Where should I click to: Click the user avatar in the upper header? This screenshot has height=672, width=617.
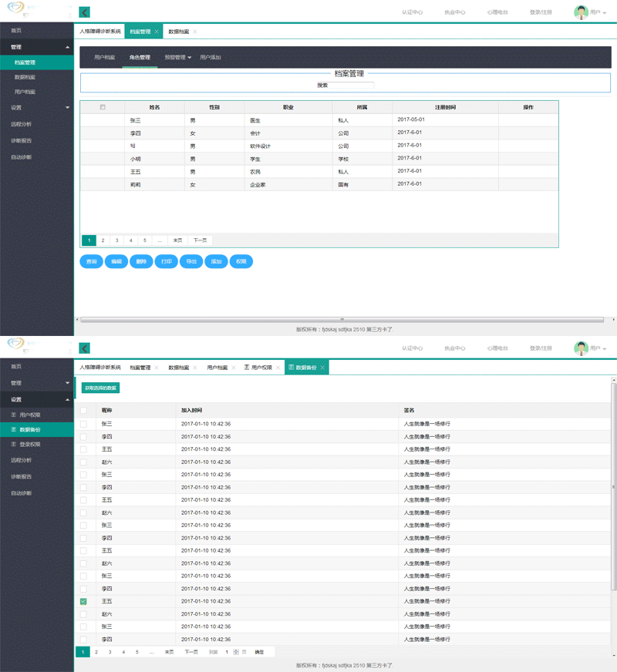(x=582, y=12)
